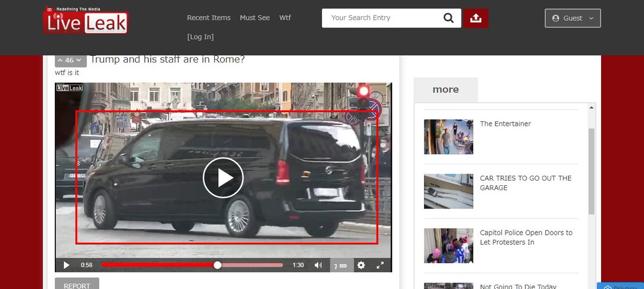Open the garage car video thumbnail
Image resolution: width=644 pixels, height=289 pixels.
point(449,191)
